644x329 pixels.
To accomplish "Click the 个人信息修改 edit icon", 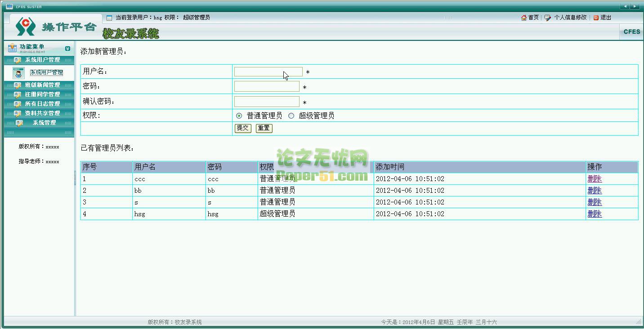I will [x=548, y=18].
